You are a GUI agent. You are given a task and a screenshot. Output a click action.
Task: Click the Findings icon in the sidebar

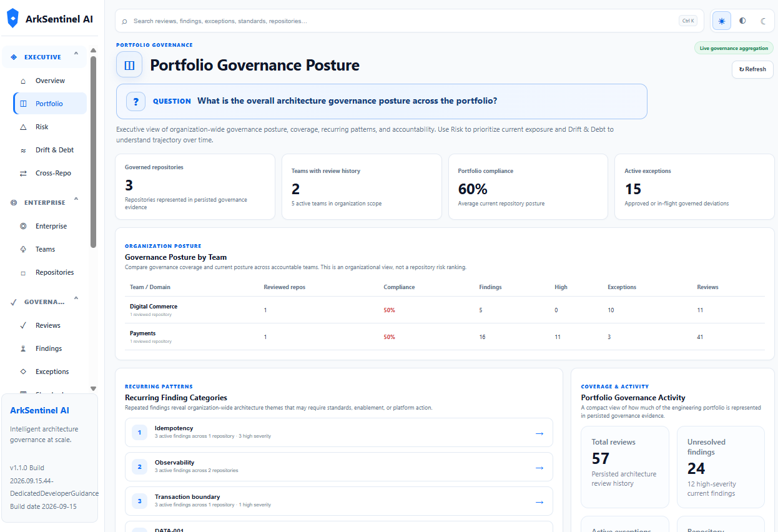[x=23, y=349]
